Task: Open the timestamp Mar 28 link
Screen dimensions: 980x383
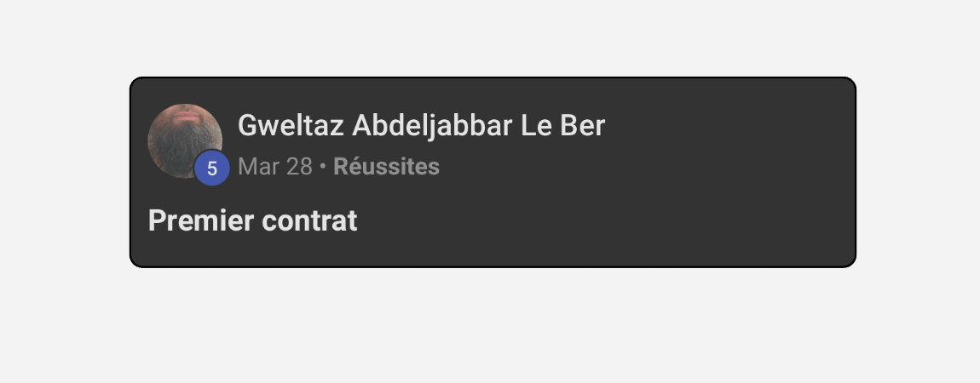Action: click(275, 167)
